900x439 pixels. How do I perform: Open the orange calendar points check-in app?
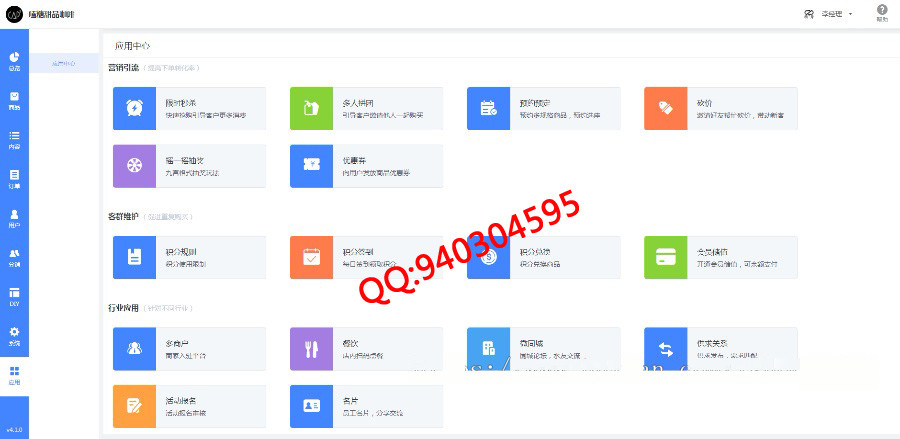point(311,257)
